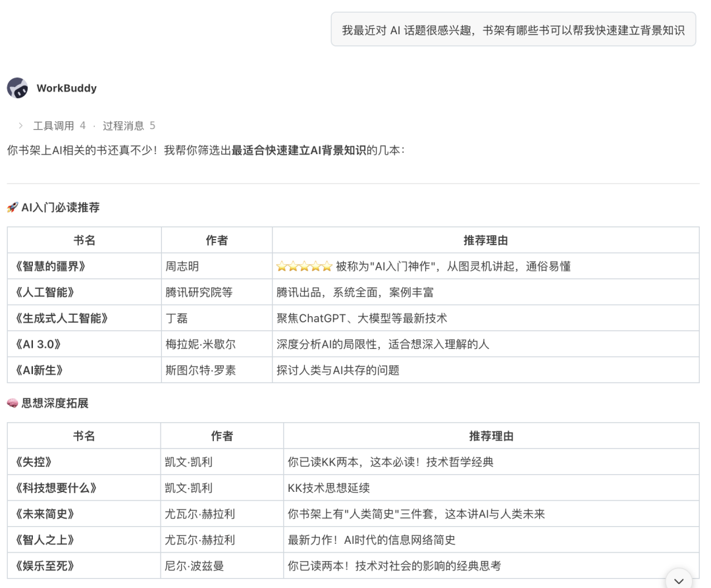
Task: Click the author cell 斯图尔特·罗素
Action: (217, 370)
